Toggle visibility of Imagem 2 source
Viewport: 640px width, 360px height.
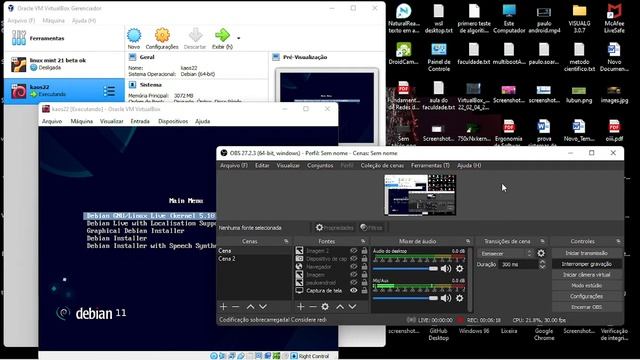pyautogui.click(x=353, y=251)
